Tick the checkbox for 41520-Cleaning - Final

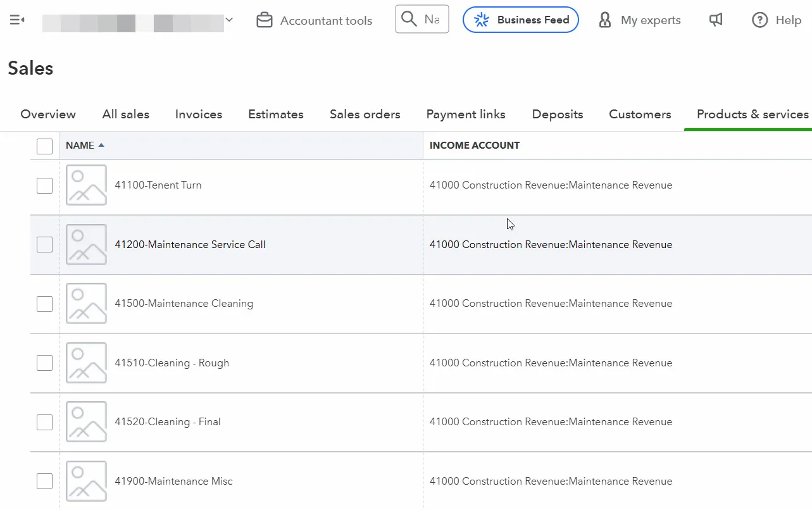pos(44,422)
